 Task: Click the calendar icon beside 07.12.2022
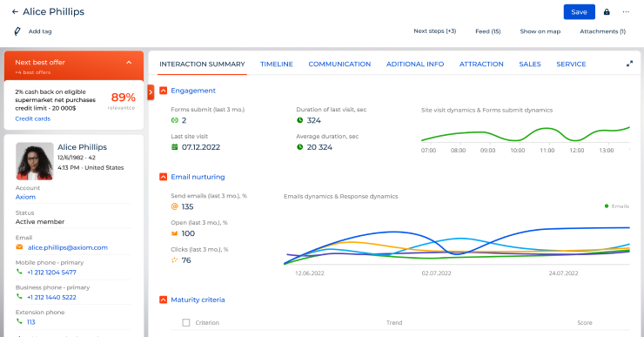175,147
